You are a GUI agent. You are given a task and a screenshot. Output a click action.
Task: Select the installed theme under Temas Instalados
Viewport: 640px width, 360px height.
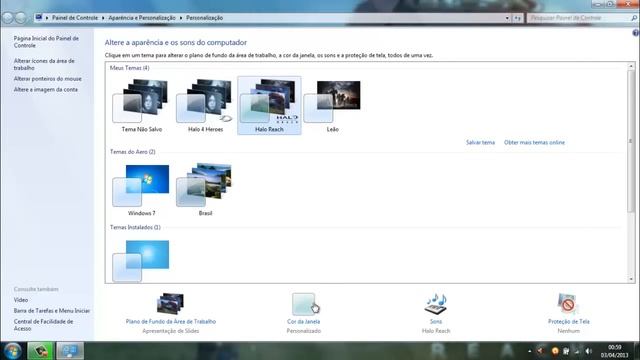(142, 260)
